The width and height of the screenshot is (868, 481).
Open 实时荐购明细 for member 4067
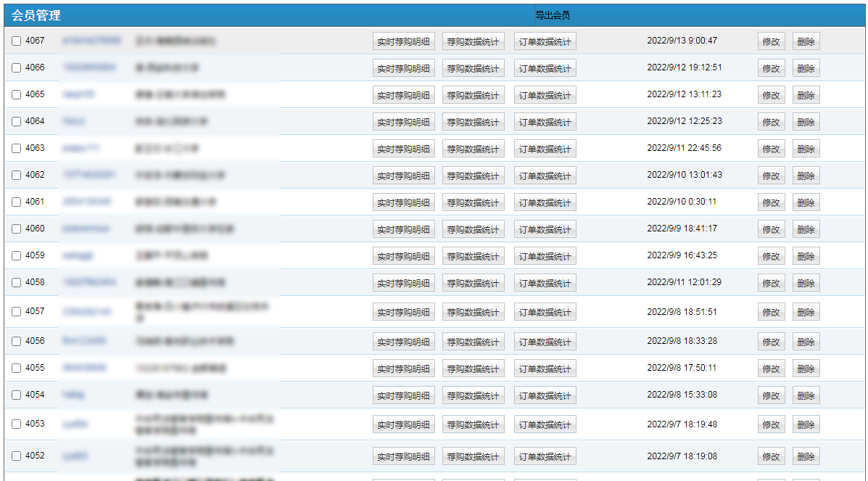click(403, 42)
